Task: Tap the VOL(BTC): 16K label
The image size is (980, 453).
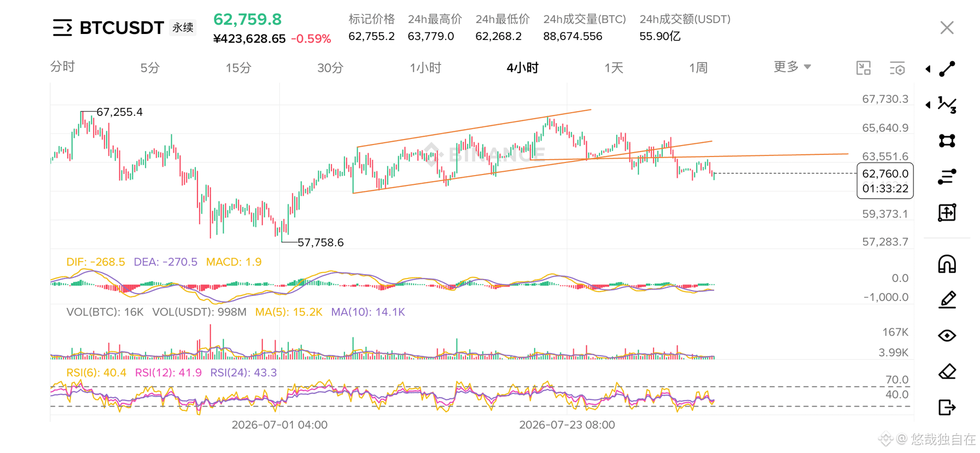Action: coord(104,312)
